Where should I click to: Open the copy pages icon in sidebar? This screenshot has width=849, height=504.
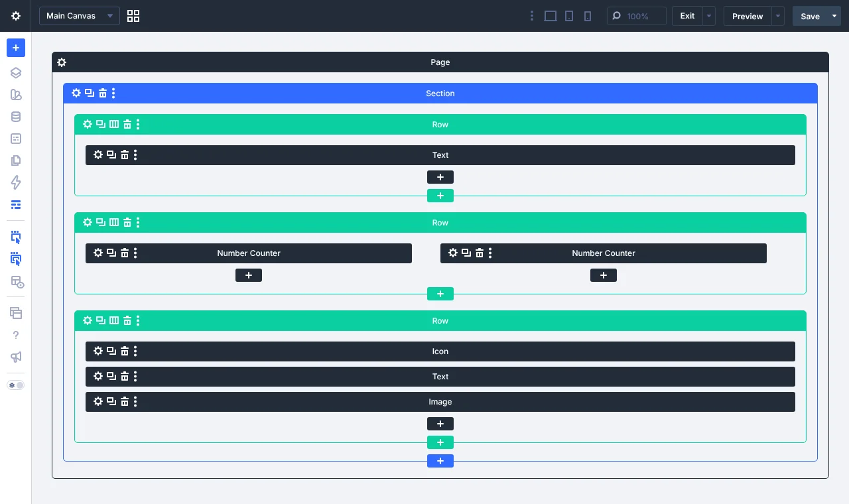click(x=16, y=160)
